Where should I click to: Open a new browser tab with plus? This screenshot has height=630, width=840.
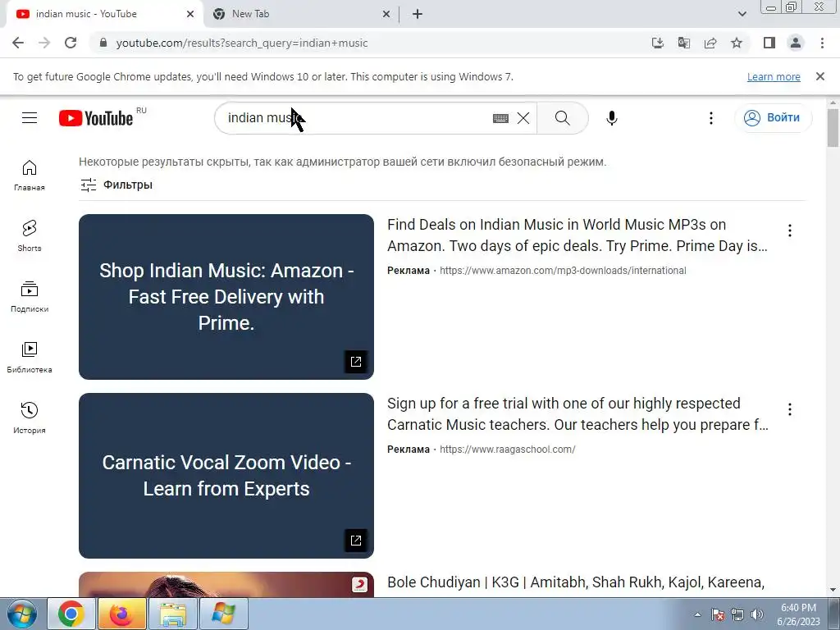(x=418, y=15)
